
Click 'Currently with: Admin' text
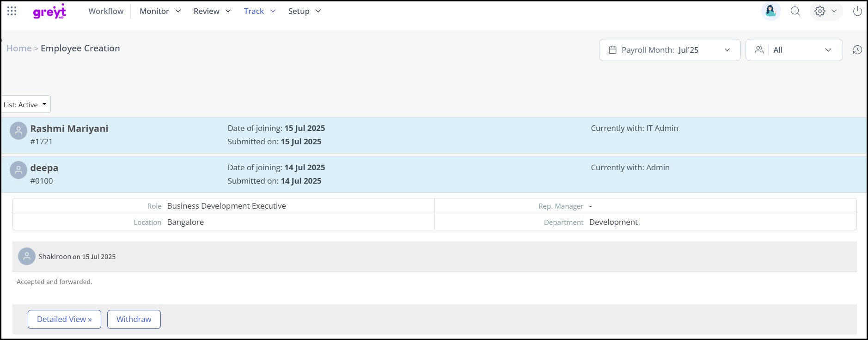pos(630,167)
